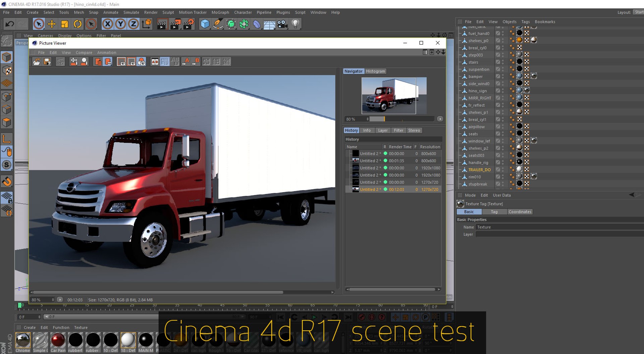Add a Cube primitive object
The width and height of the screenshot is (644, 354).
(x=205, y=24)
